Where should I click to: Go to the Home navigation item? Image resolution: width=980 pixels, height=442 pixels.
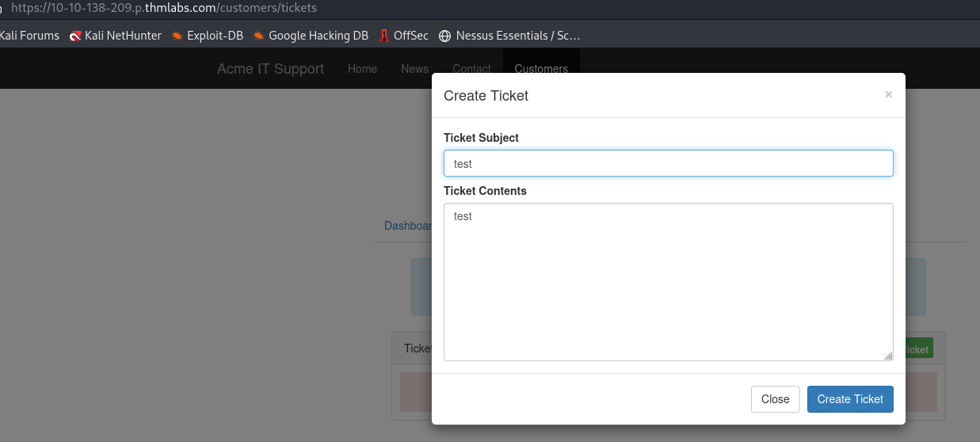(362, 69)
